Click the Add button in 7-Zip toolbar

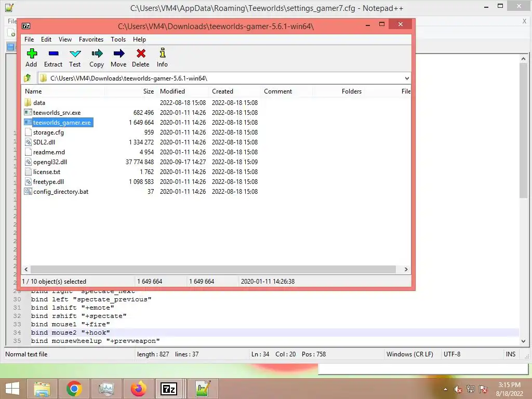31,58
